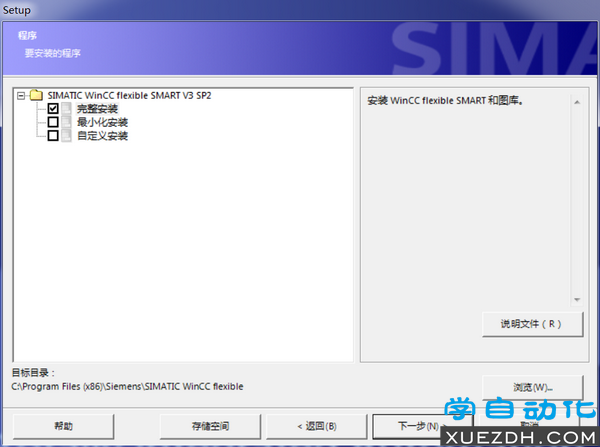
Task: Collapse the SIMATIC WinCC flexible SMART tree node
Action: (21, 96)
